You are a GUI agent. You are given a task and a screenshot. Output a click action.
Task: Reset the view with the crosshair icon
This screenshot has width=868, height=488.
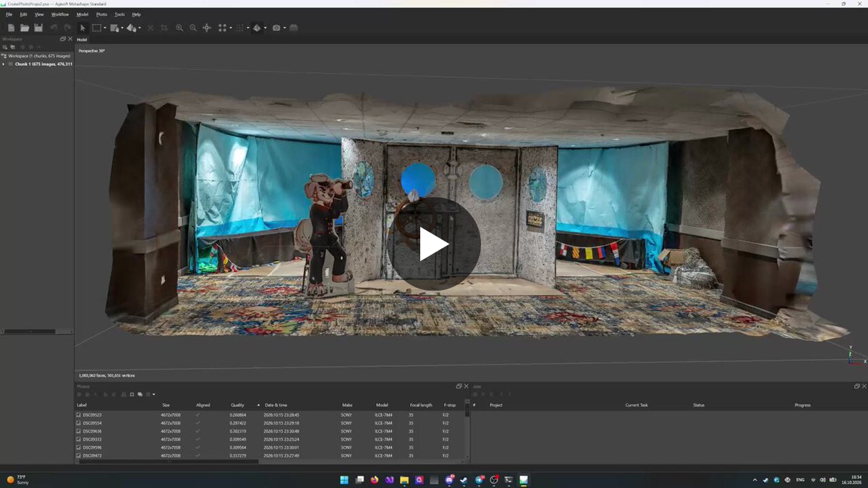pyautogui.click(x=207, y=27)
